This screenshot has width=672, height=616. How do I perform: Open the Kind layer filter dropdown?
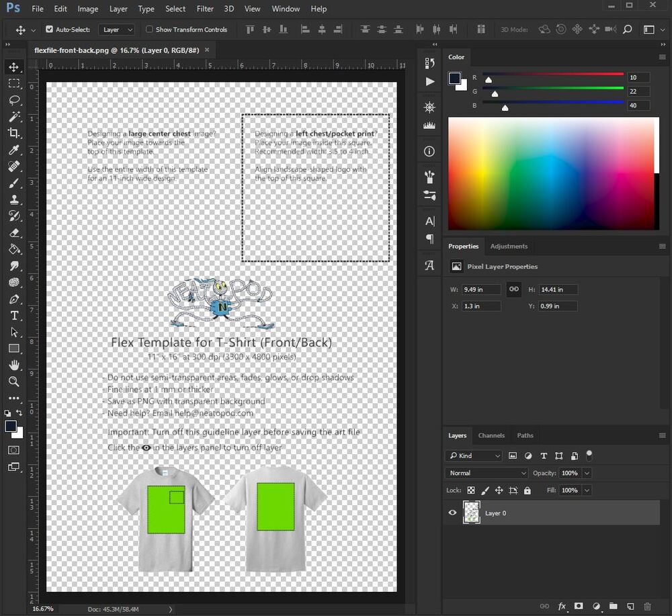pyautogui.click(x=474, y=456)
